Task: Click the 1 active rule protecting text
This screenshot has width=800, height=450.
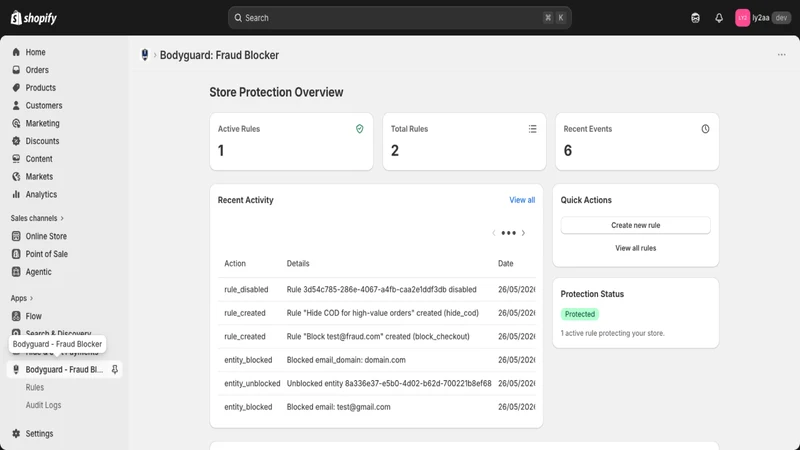Action: point(612,333)
